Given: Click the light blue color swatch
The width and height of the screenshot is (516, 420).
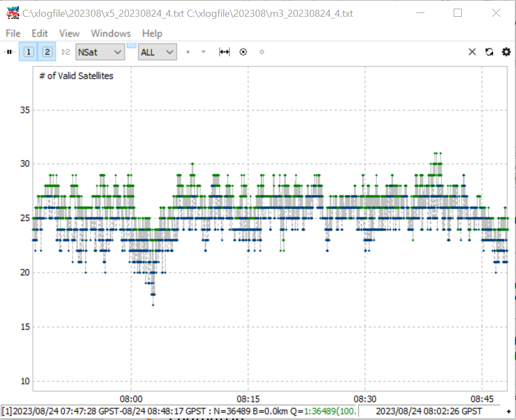Looking at the screenshot, I should coord(132,45).
